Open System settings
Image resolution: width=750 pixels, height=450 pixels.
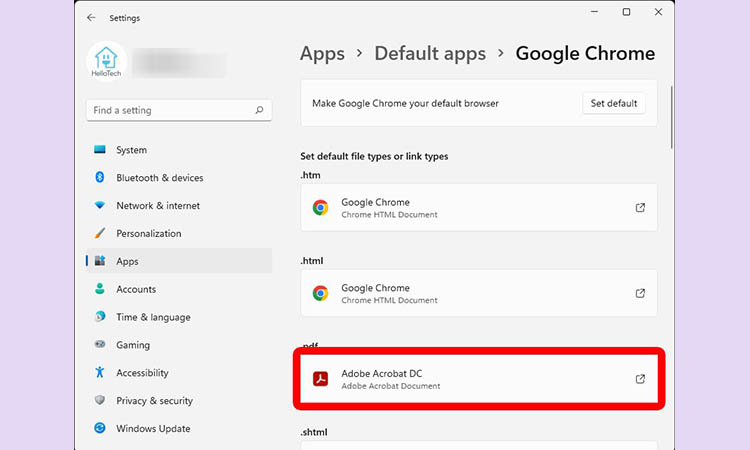pos(179,150)
